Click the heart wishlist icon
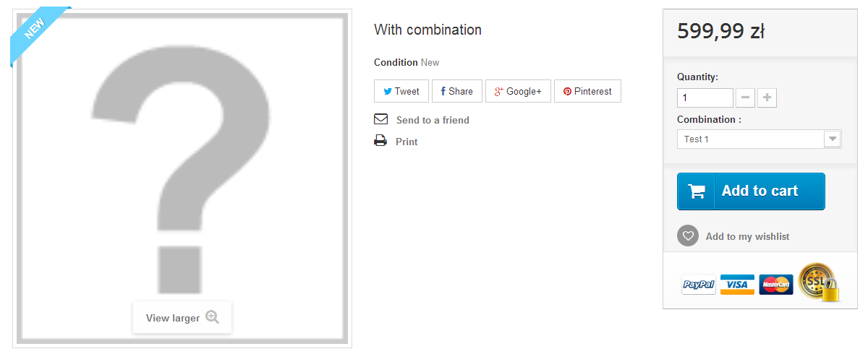This screenshot has height=354, width=868. tap(688, 236)
